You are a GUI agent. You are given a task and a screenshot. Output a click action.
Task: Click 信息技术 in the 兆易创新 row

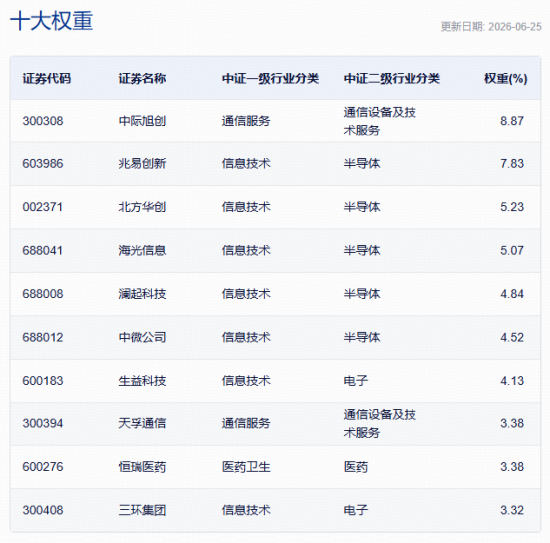(246, 163)
